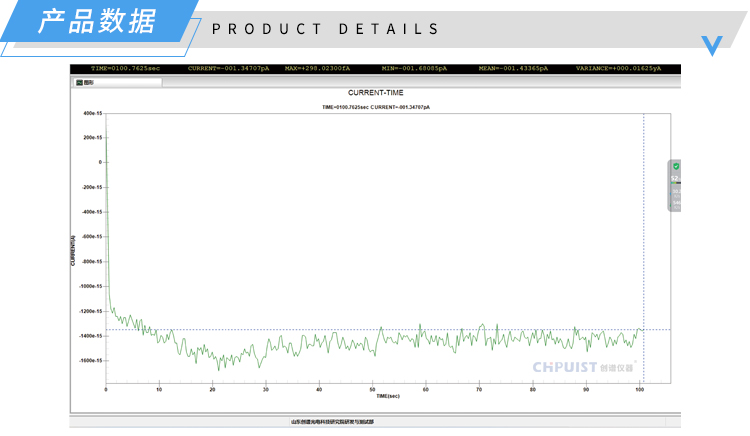Click the 90 tick on time axis
Screen dimensions: 750x436
(586, 390)
